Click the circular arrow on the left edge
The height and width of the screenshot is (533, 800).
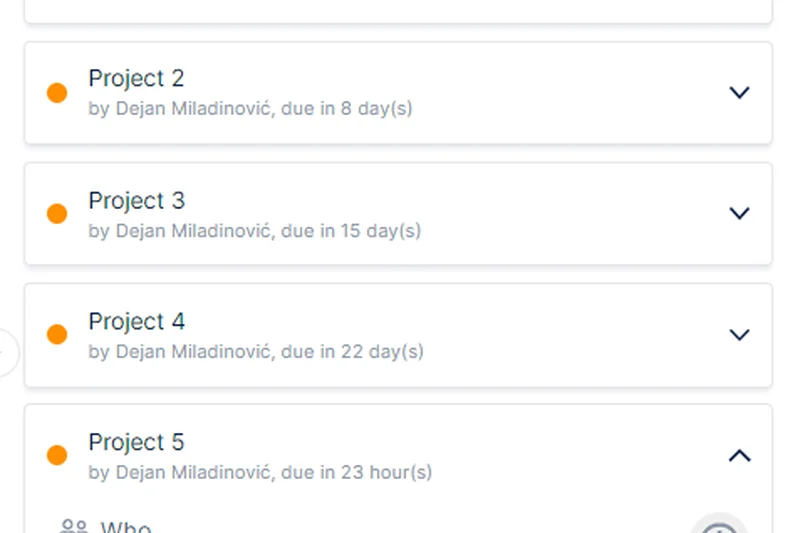pyautogui.click(x=6, y=352)
